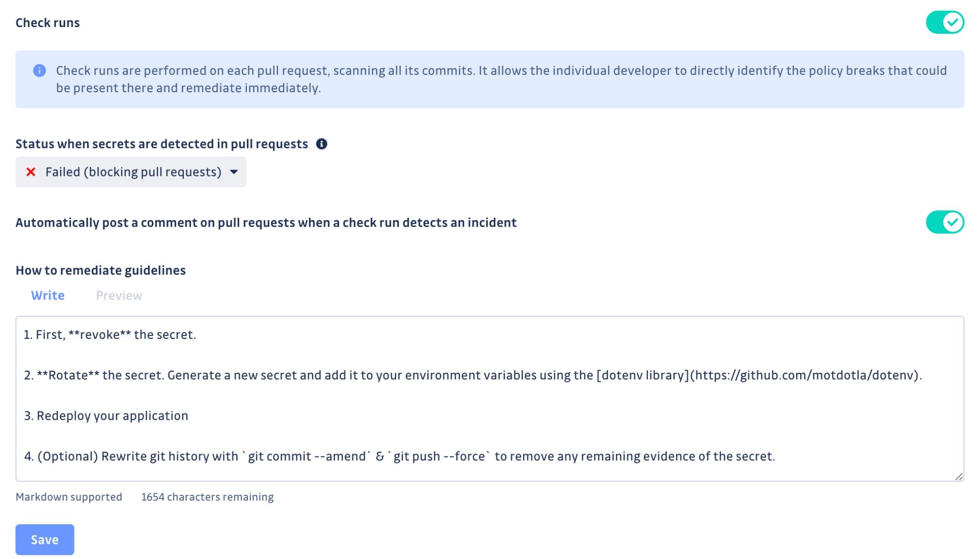This screenshot has width=980, height=559.
Task: Click the red X failed status icon
Action: pos(31,172)
